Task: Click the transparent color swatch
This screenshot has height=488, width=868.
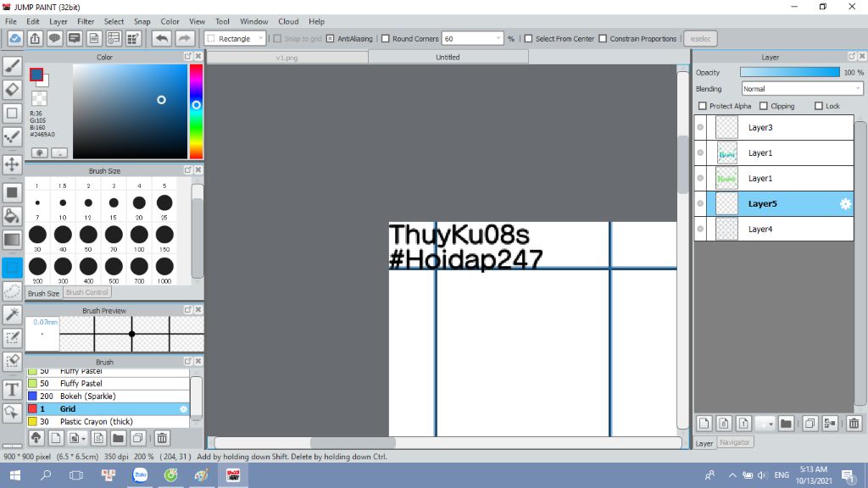Action: [39, 98]
